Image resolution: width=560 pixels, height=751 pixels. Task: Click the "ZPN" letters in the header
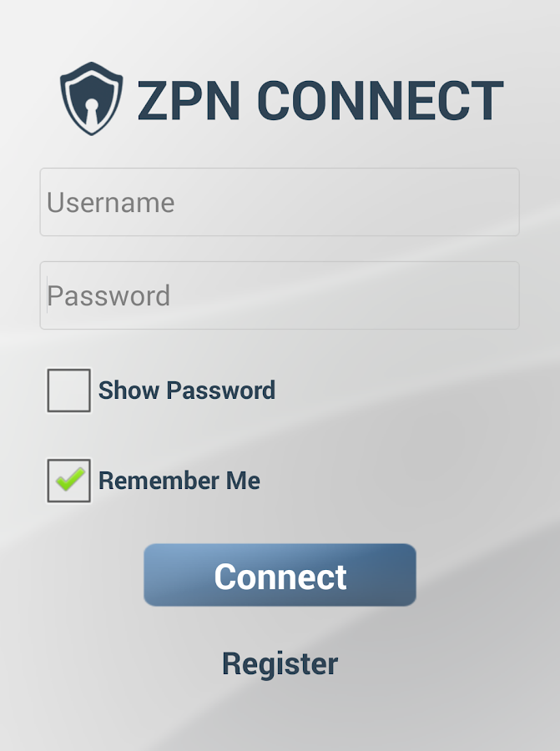(189, 100)
